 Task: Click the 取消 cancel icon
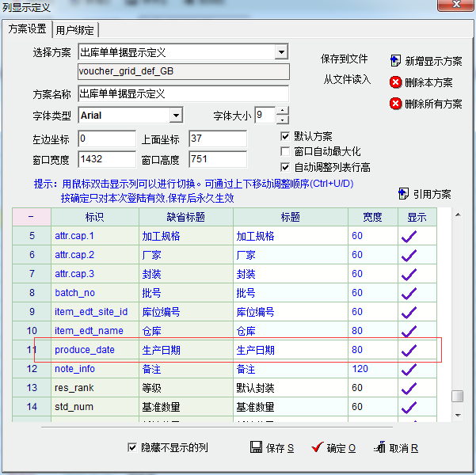(x=379, y=447)
